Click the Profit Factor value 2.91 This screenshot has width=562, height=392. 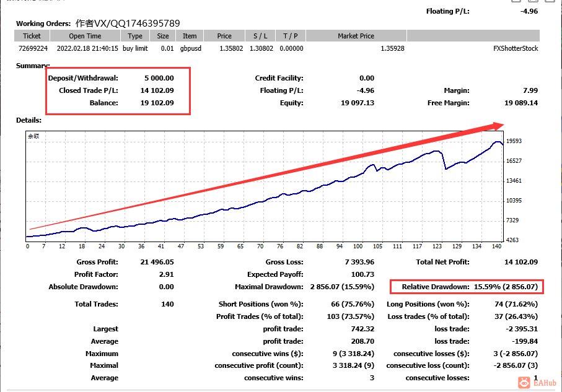166,274
